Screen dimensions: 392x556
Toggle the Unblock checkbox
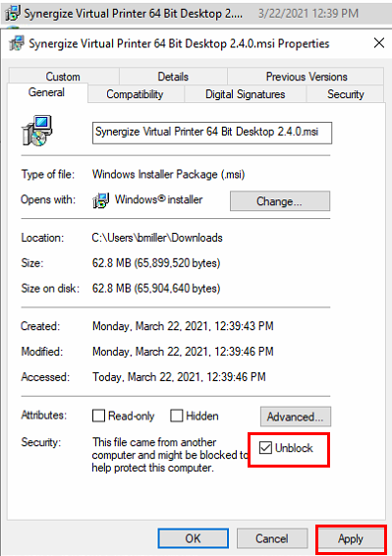(x=265, y=448)
